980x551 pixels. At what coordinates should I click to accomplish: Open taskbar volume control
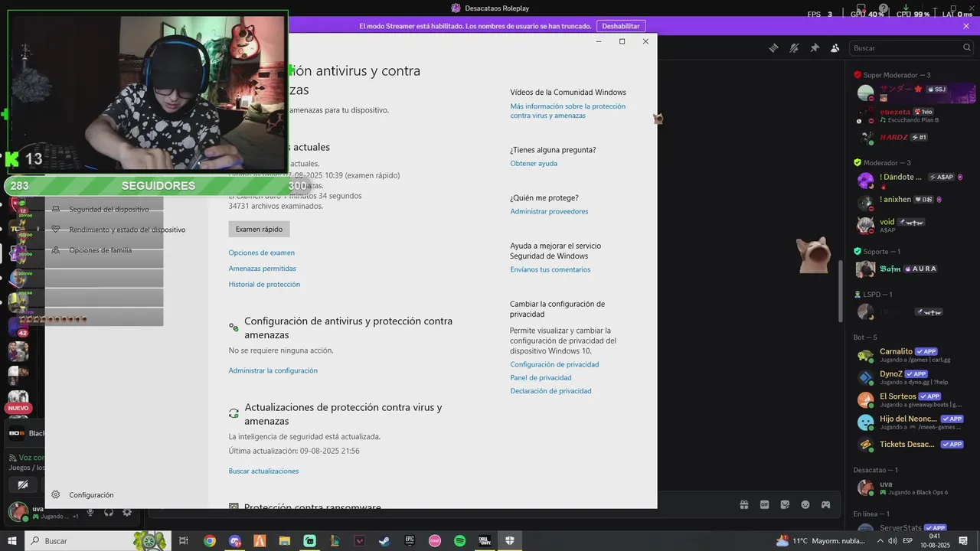[892, 541]
